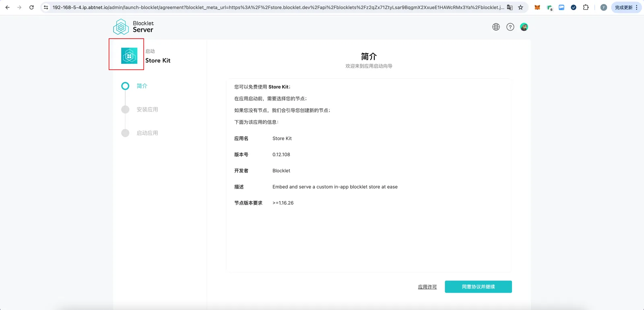Open the help question mark icon
644x310 pixels.
pyautogui.click(x=510, y=27)
